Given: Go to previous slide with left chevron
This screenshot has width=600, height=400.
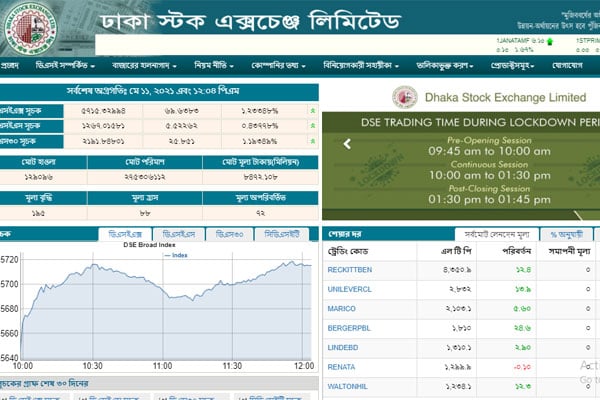Looking at the screenshot, I should coord(347,144).
